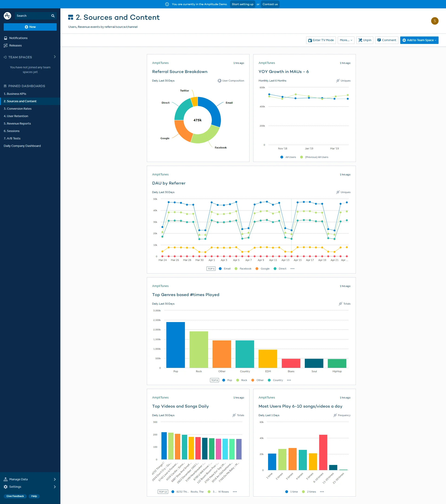
Task: Open Releases from the sidebar
Action: pos(15,45)
